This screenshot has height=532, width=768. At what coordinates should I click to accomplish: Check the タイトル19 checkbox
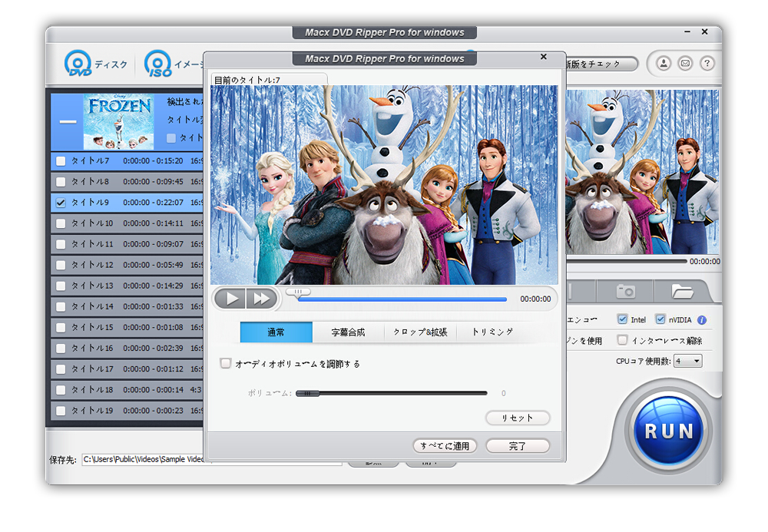tap(61, 411)
